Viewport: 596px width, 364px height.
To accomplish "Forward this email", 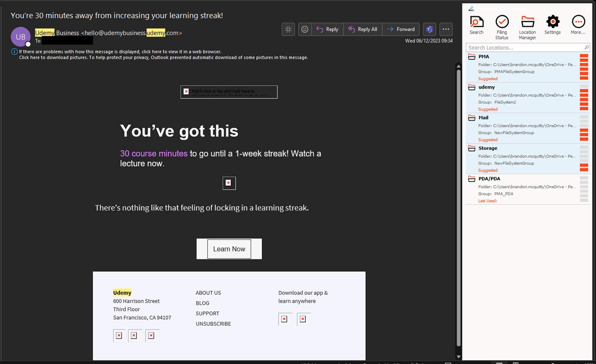I will (x=401, y=29).
